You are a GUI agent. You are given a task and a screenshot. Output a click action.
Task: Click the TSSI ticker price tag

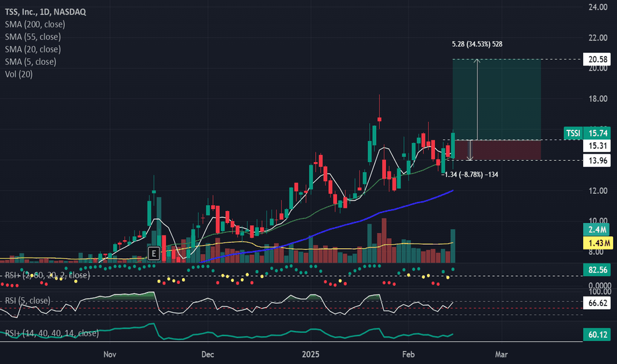pos(573,133)
